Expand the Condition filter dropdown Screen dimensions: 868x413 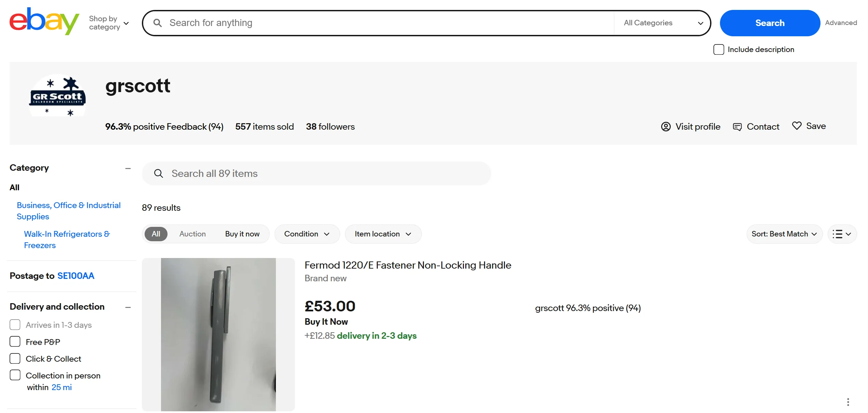[307, 234]
